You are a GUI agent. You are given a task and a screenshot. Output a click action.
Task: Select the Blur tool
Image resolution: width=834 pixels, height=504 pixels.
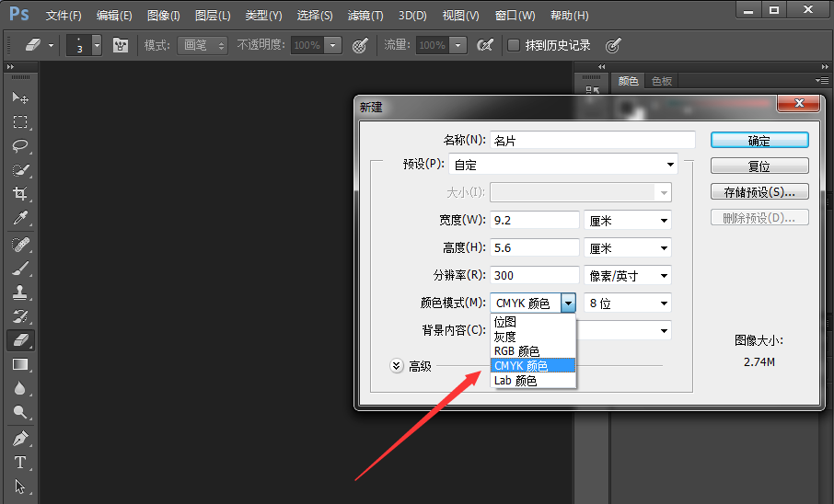tap(20, 389)
